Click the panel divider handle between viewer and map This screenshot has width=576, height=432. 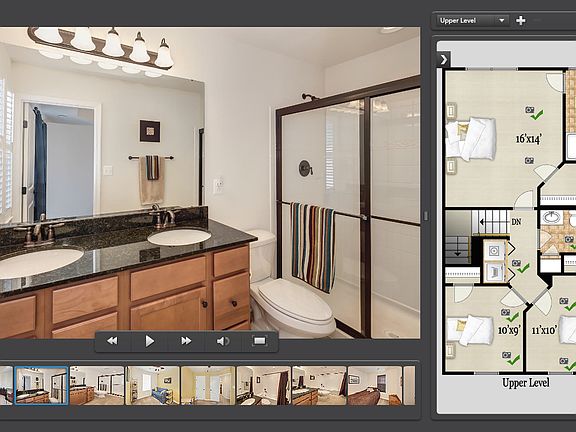426,216
